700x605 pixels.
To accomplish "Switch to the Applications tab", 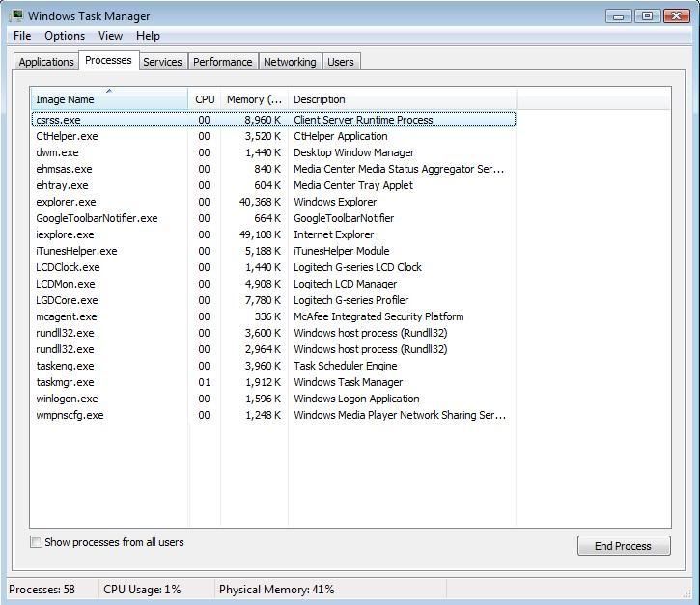I will click(46, 62).
